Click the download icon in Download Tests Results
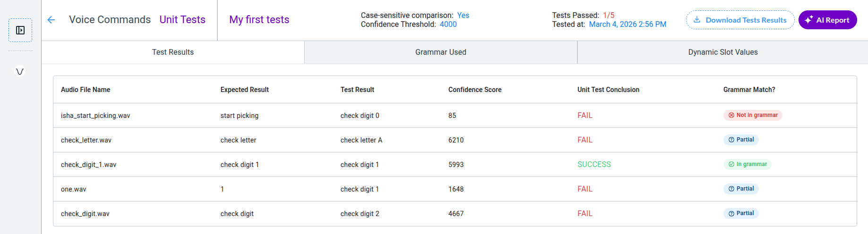 coord(697,20)
